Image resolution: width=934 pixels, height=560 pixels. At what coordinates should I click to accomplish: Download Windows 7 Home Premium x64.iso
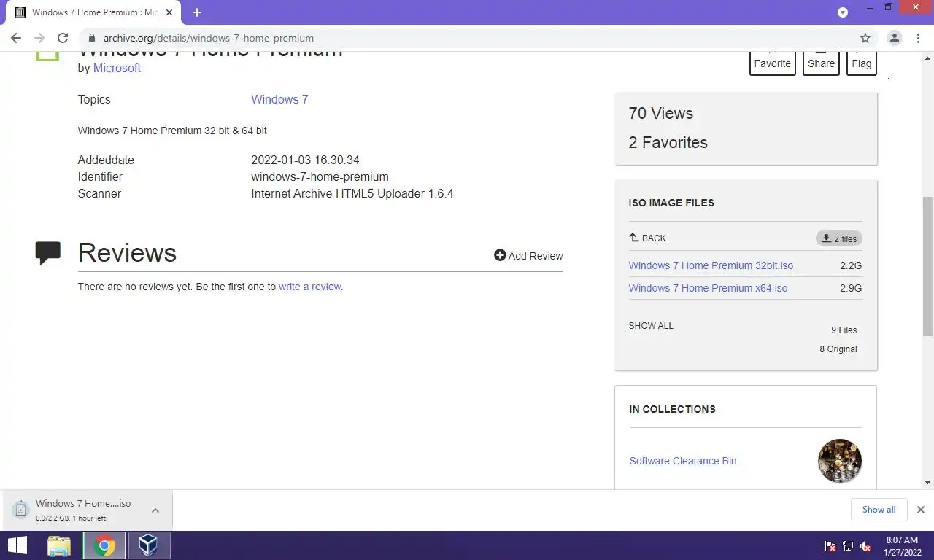pyautogui.click(x=708, y=288)
